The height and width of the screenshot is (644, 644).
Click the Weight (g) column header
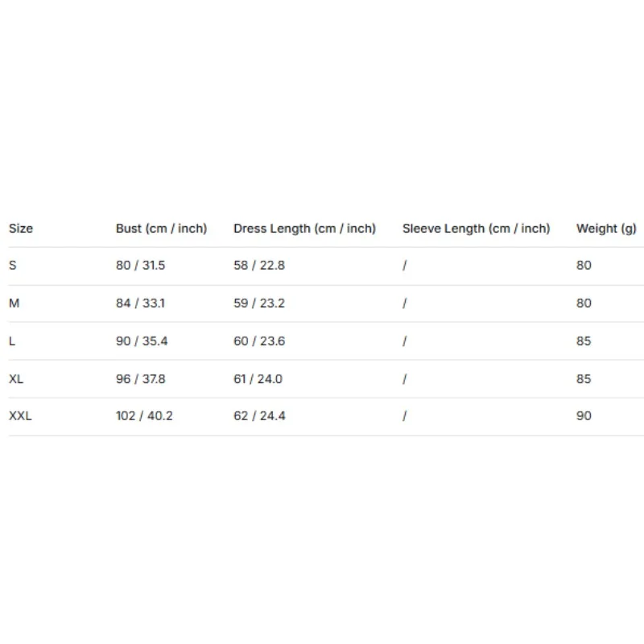(x=606, y=229)
